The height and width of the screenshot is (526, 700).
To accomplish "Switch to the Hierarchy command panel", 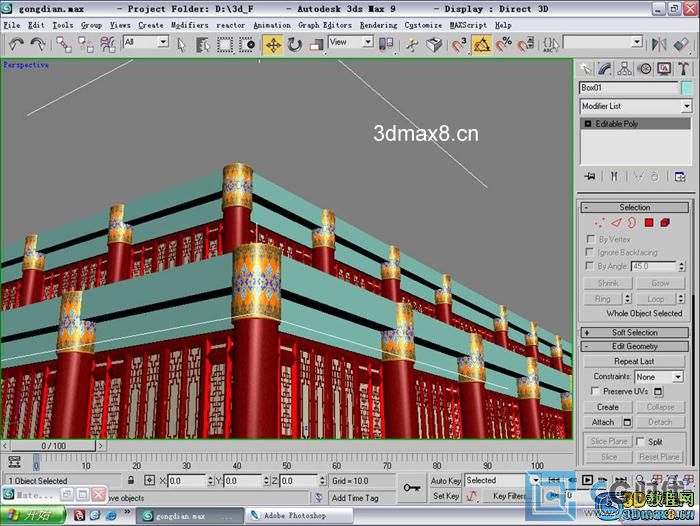I will 624,69.
